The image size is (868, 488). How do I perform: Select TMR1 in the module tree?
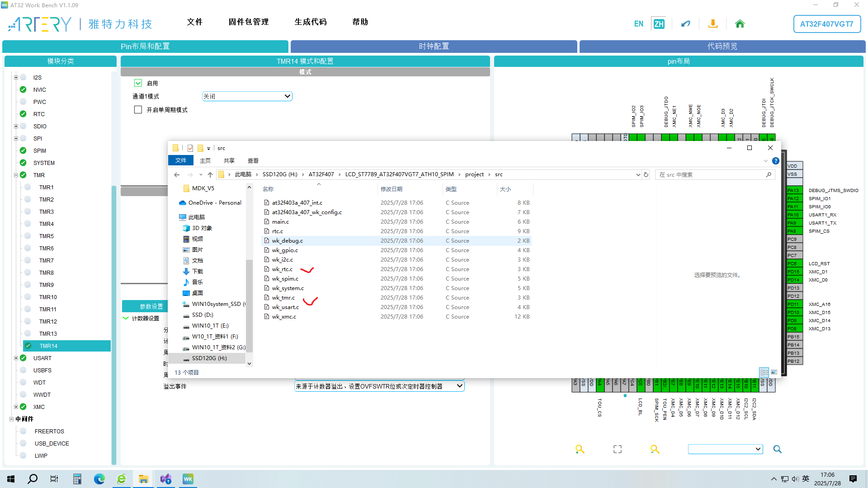point(46,187)
